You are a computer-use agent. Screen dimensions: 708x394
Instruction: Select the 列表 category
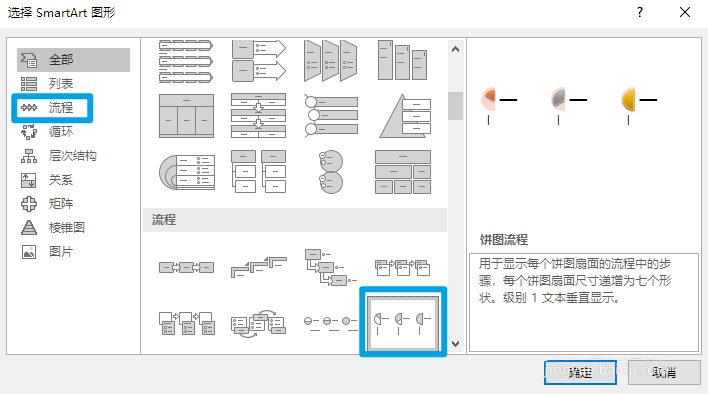click(73, 84)
